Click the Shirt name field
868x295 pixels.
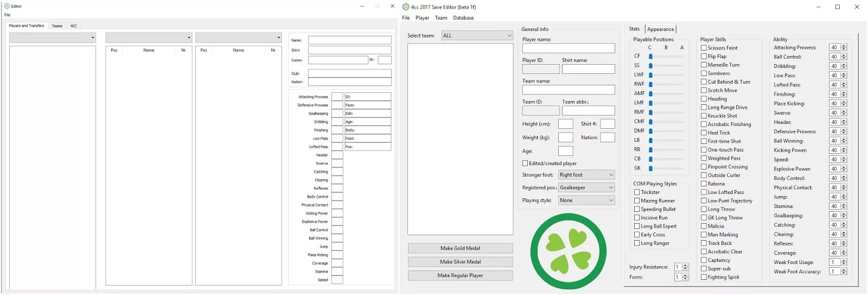[x=589, y=69]
